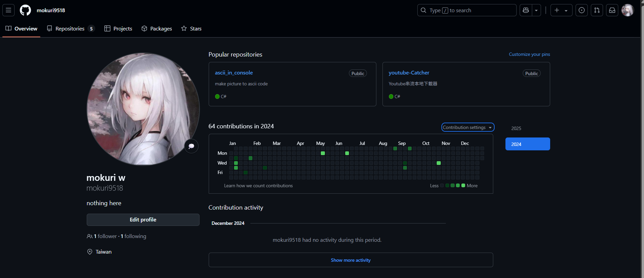Screen dimensions: 644x278
Task: Open the youtube-Catcher repository link
Action: (409, 73)
